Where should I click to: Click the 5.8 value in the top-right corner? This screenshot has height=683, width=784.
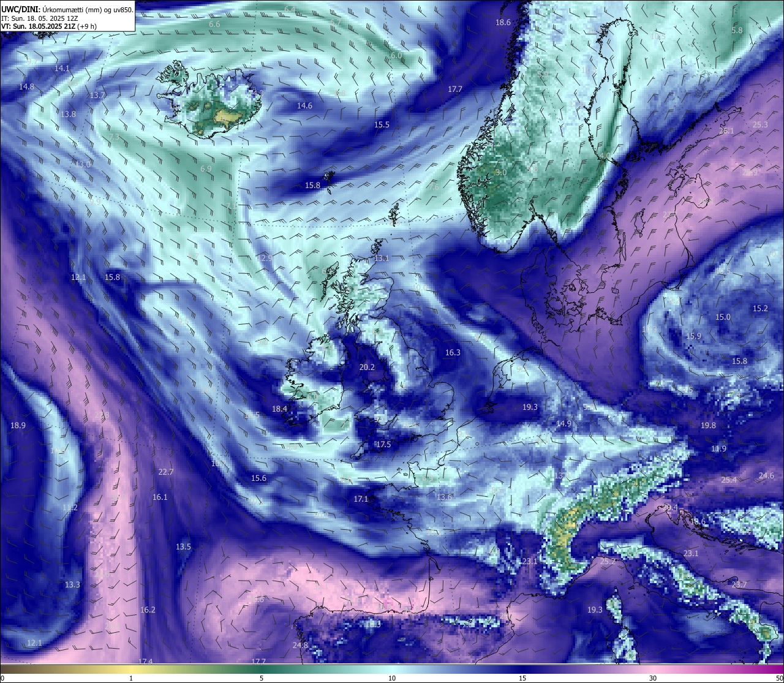737,30
